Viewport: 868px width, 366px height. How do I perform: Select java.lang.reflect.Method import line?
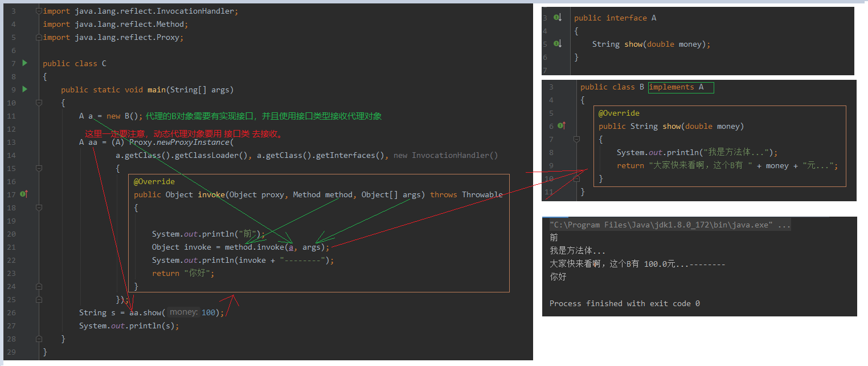coord(116,24)
